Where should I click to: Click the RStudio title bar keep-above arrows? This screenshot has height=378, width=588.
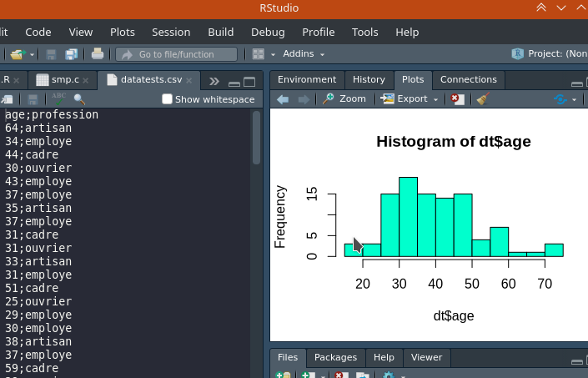coord(541,8)
